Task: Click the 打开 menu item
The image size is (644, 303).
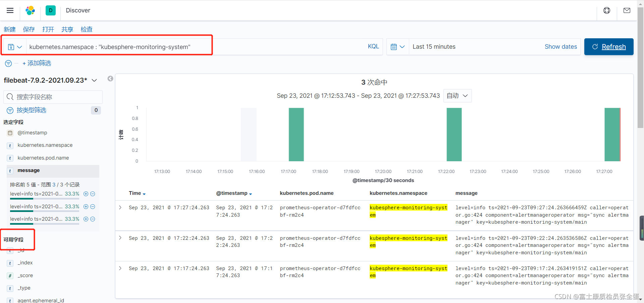Action: point(48,30)
